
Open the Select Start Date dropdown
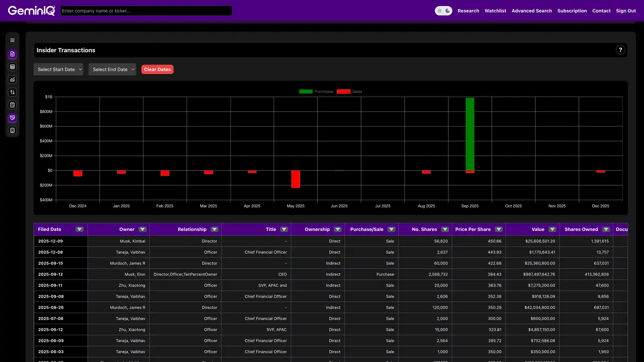coord(58,69)
